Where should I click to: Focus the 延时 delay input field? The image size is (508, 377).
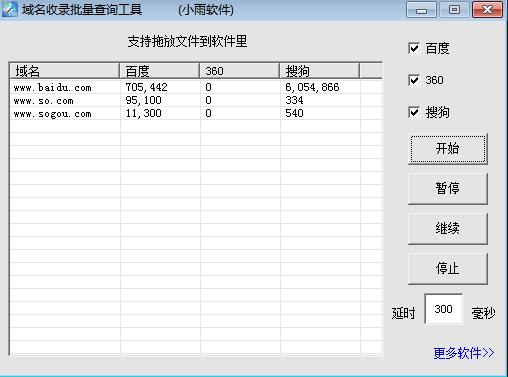(x=444, y=309)
